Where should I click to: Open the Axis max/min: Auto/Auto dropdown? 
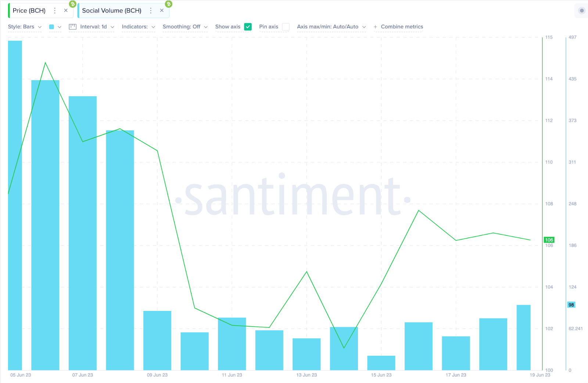[x=331, y=27]
